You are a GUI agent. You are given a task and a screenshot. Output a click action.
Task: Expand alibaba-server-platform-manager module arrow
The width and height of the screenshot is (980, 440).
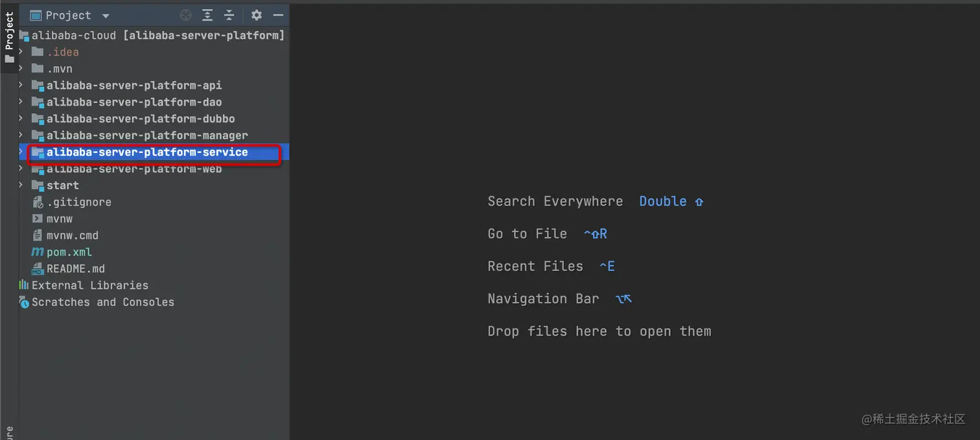coord(21,135)
